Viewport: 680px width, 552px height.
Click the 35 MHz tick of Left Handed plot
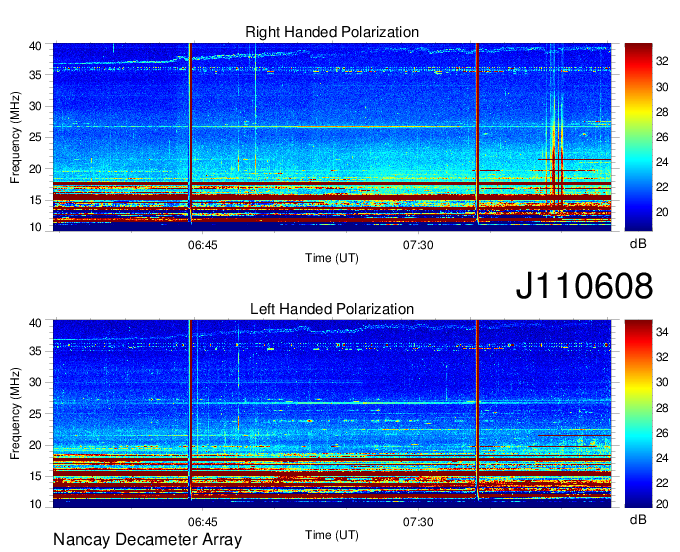(35, 351)
